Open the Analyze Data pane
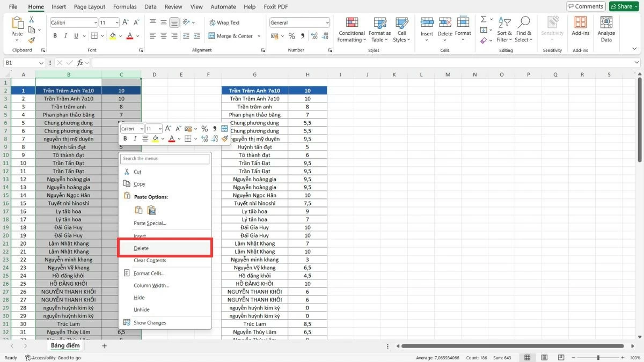Viewport: 644px width, 362px height. coord(606,29)
